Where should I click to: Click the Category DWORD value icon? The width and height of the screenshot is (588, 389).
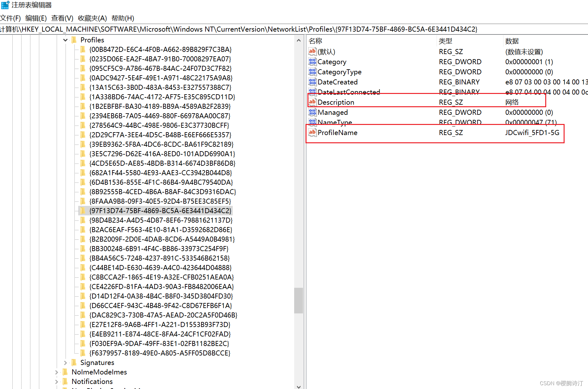[x=312, y=62]
